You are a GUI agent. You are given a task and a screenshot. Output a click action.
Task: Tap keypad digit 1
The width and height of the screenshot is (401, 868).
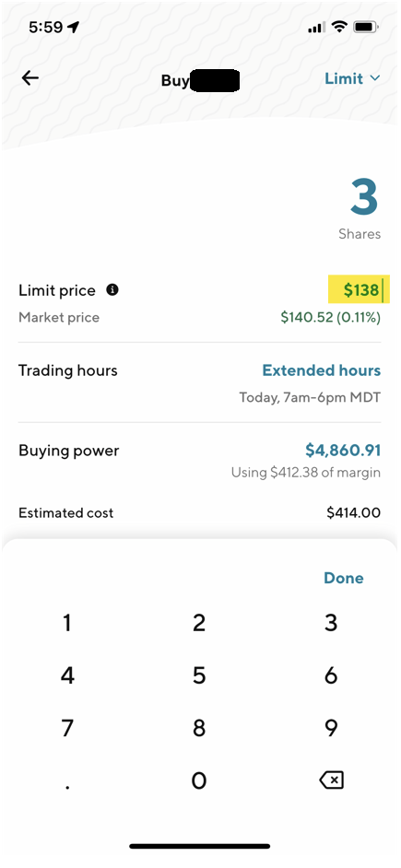67,623
